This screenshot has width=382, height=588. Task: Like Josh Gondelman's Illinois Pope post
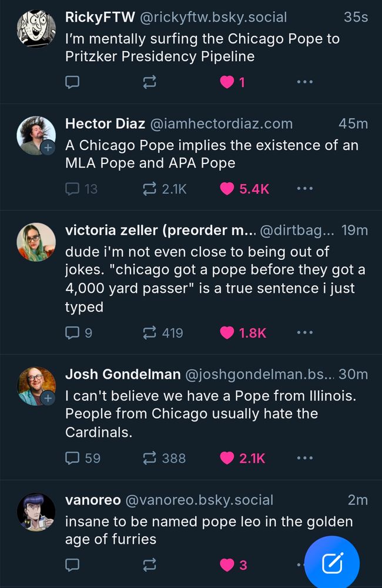227,458
